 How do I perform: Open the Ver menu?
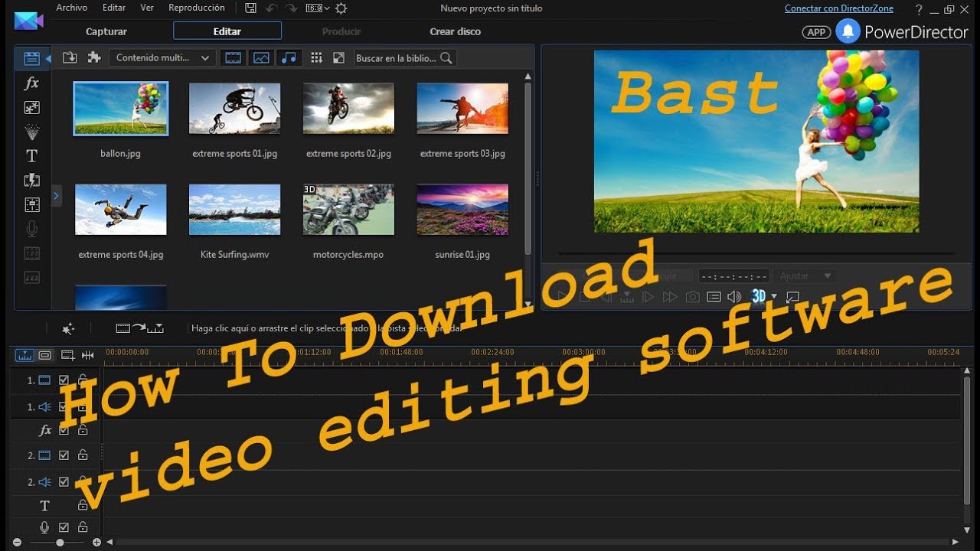tap(147, 8)
